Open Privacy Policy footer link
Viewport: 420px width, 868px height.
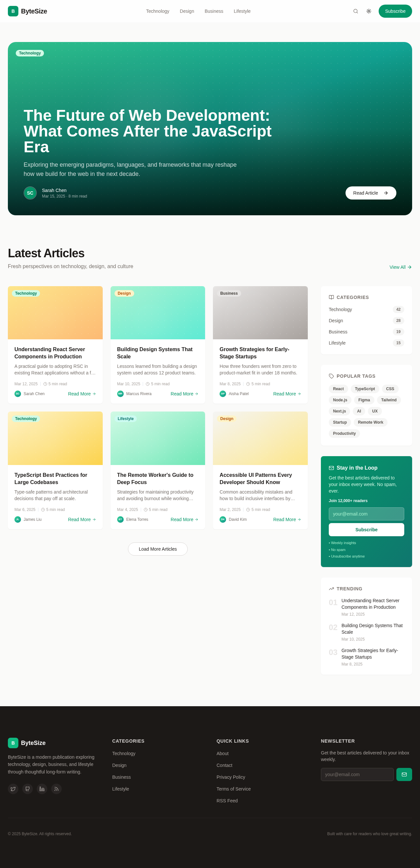231,777
